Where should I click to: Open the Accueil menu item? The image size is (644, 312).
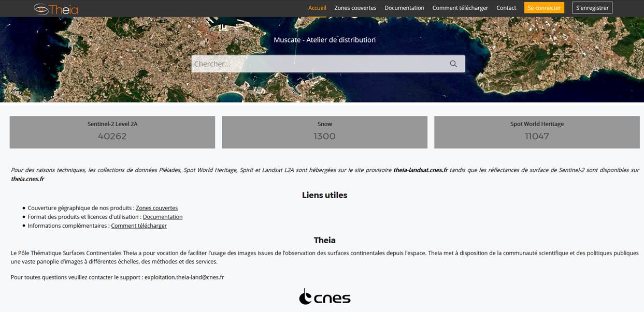[x=317, y=8]
